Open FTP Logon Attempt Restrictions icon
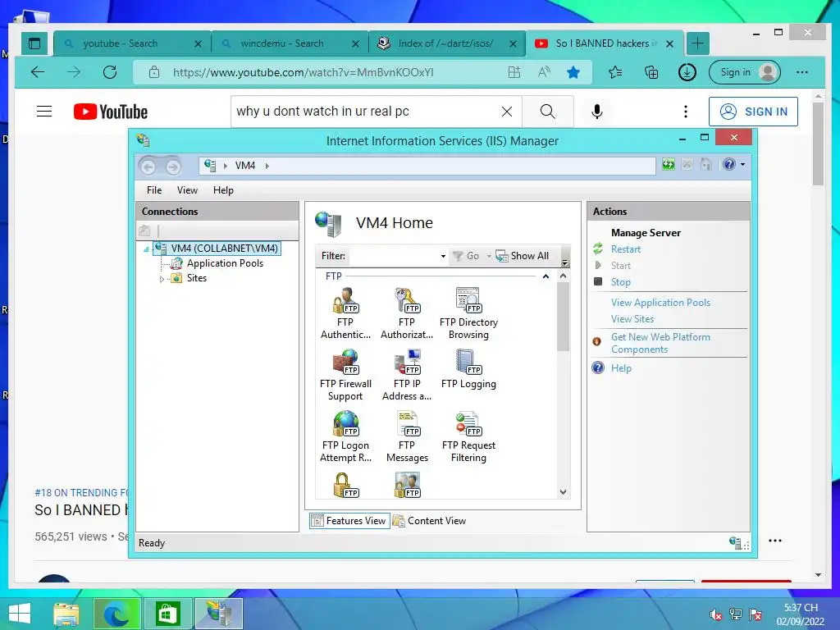Screen dimensions: 840x630 click(x=345, y=437)
